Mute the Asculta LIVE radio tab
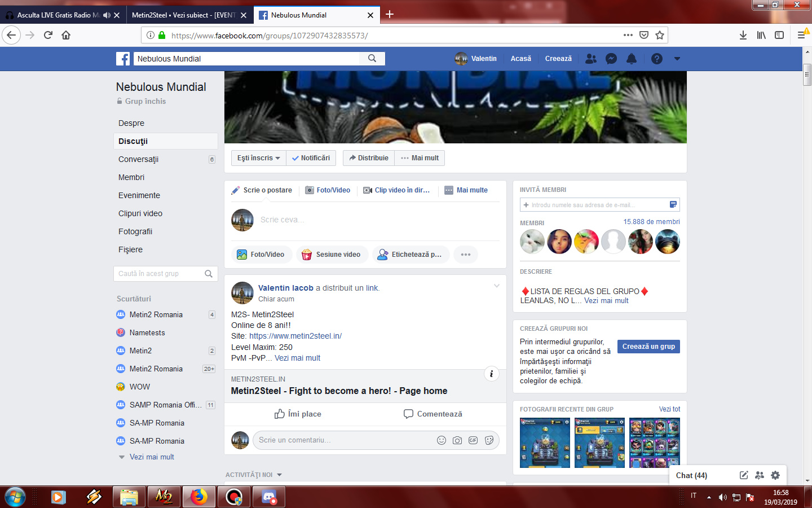The height and width of the screenshot is (508, 812). (107, 15)
